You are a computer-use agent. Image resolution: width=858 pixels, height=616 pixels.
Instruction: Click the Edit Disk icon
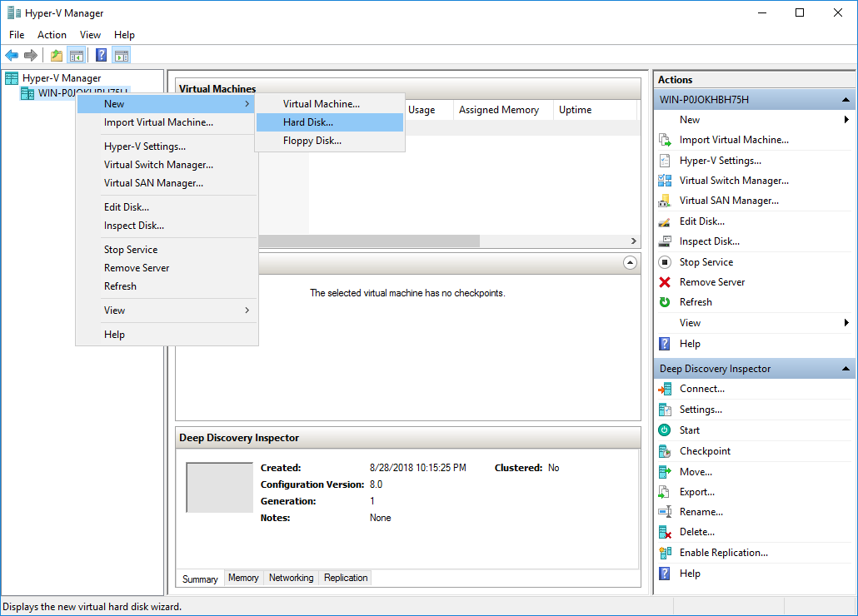[x=665, y=221]
